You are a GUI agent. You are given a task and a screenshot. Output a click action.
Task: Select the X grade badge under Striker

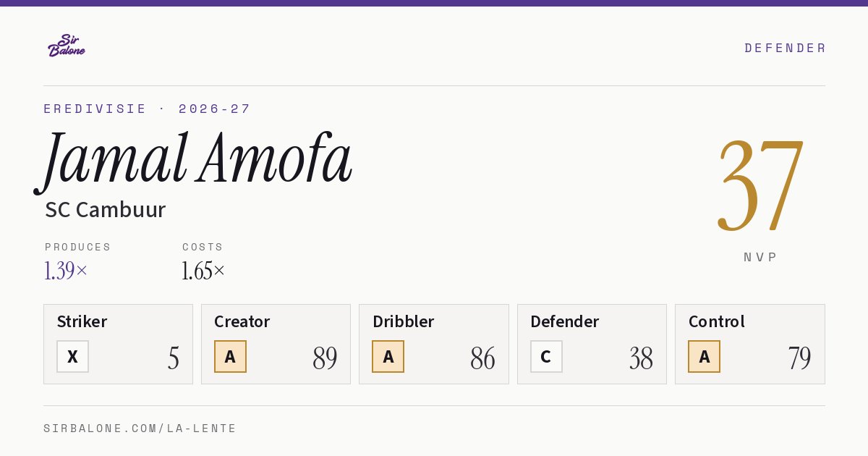(x=72, y=356)
